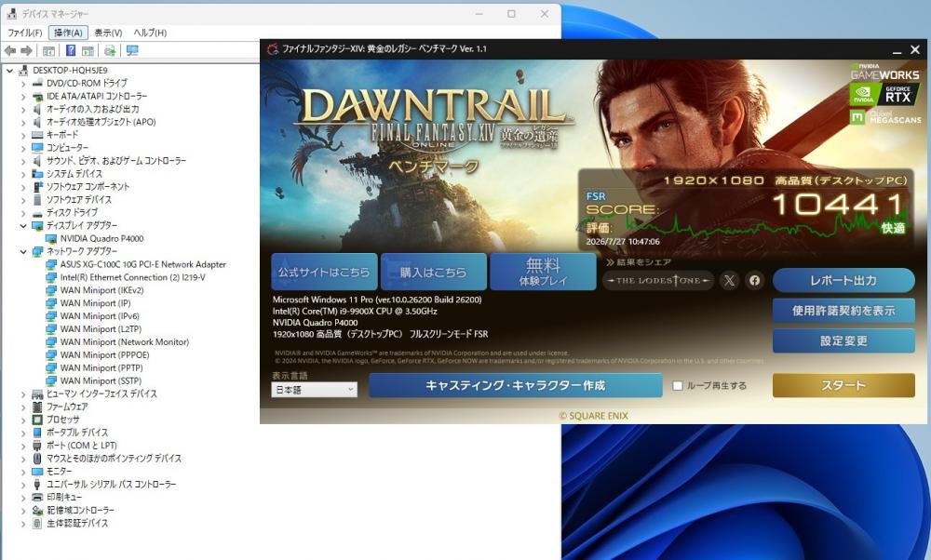The image size is (931, 560).
Task: Click the X (Twitter) share icon
Action: point(729,281)
